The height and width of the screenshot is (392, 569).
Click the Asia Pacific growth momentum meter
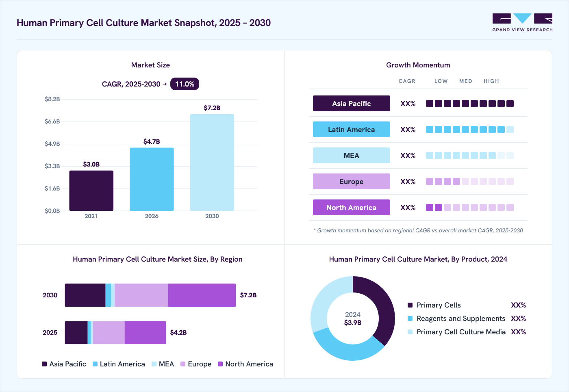470,104
